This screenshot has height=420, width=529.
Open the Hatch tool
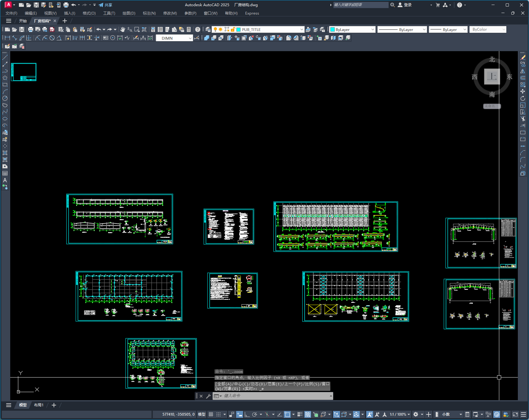pos(5,153)
